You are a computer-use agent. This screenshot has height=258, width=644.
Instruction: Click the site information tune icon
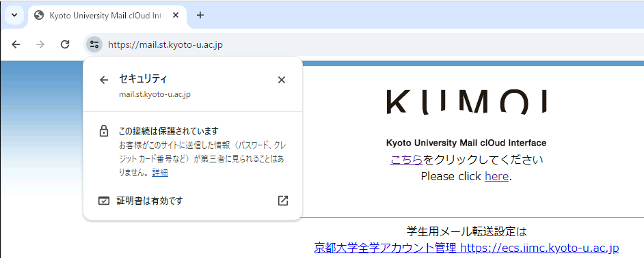click(94, 44)
